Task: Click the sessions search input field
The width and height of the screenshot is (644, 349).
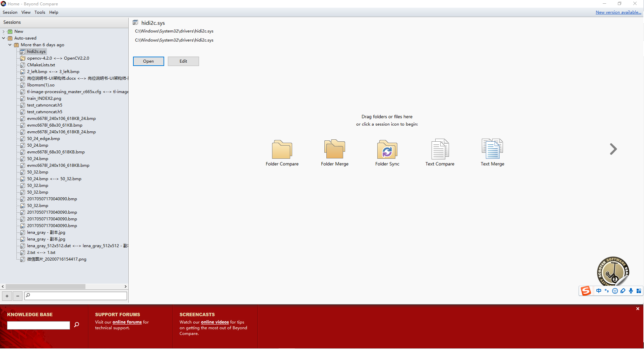Action: pyautogui.click(x=76, y=296)
